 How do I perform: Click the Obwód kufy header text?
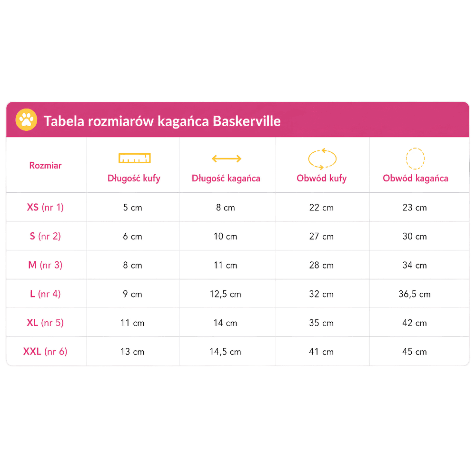[x=321, y=178]
